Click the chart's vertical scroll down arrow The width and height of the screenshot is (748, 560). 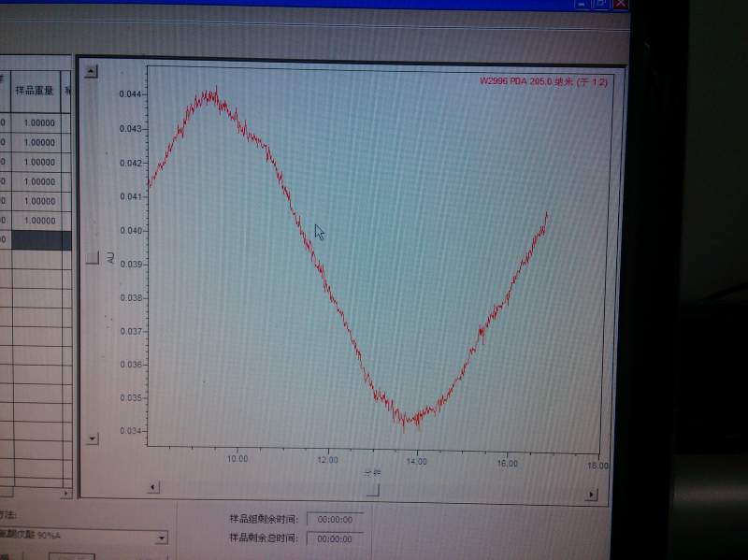92,438
